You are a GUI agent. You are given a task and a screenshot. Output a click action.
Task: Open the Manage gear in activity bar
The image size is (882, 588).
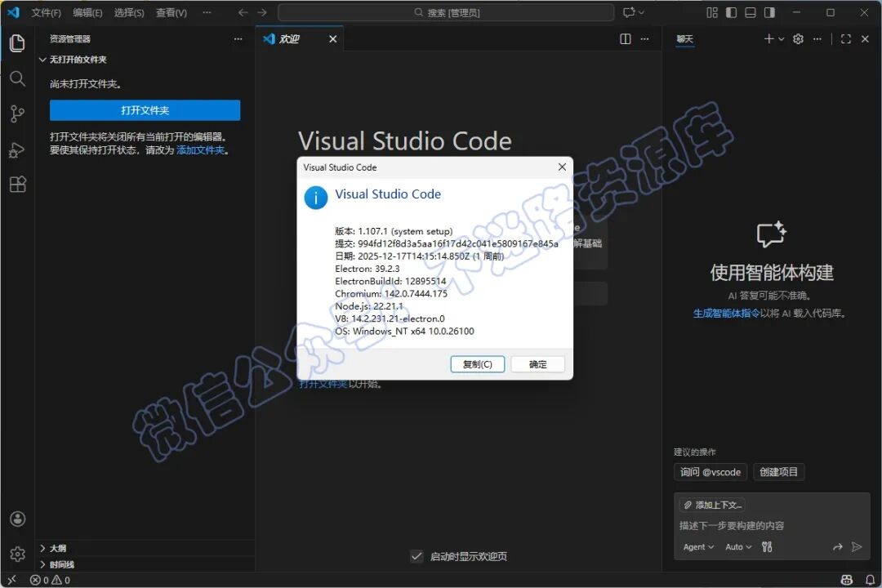[17, 555]
